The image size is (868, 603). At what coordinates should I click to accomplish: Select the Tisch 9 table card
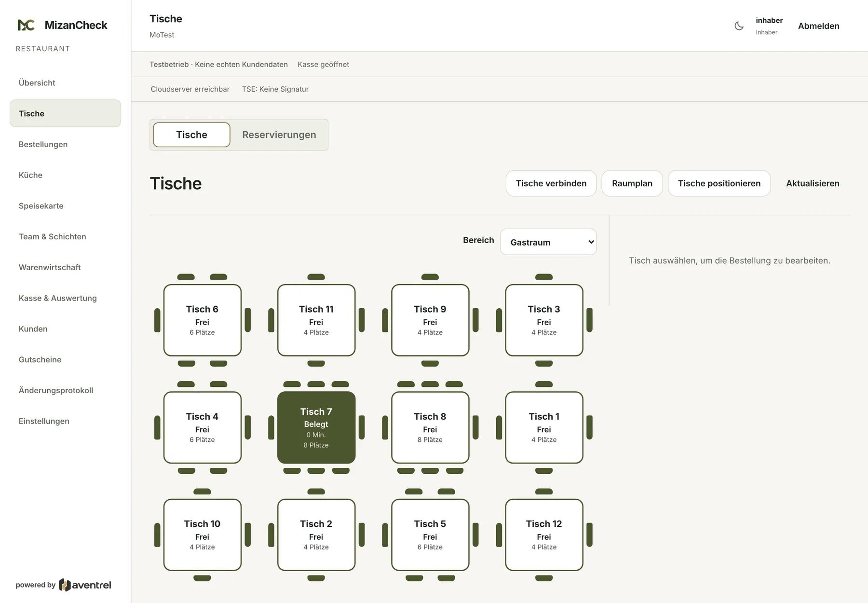430,320
